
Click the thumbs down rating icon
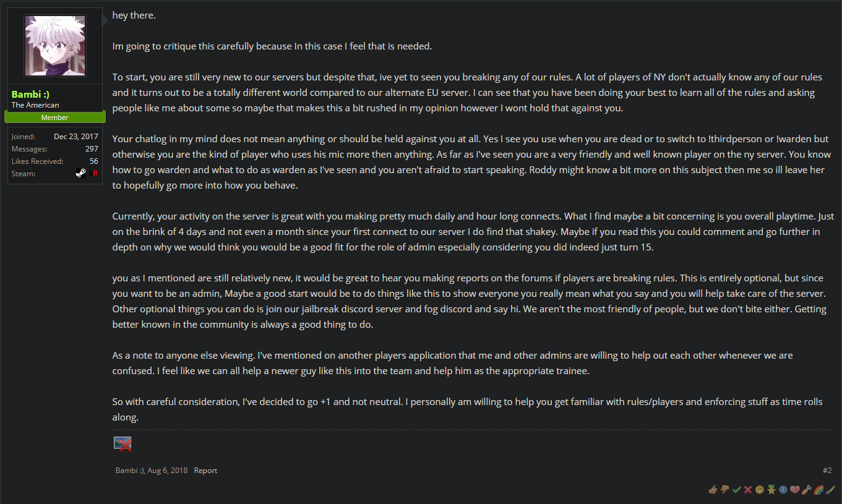724,490
